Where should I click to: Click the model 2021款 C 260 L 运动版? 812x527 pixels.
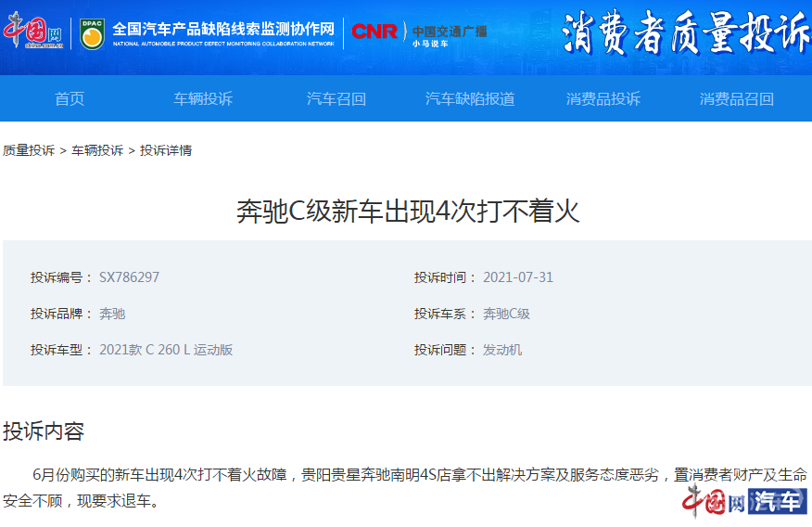pyautogui.click(x=166, y=350)
